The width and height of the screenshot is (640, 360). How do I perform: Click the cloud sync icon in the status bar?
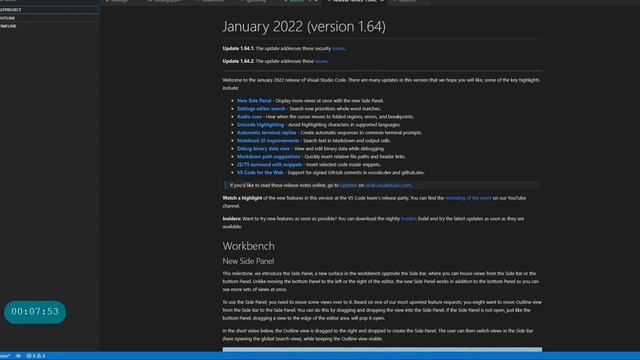click(x=18, y=356)
